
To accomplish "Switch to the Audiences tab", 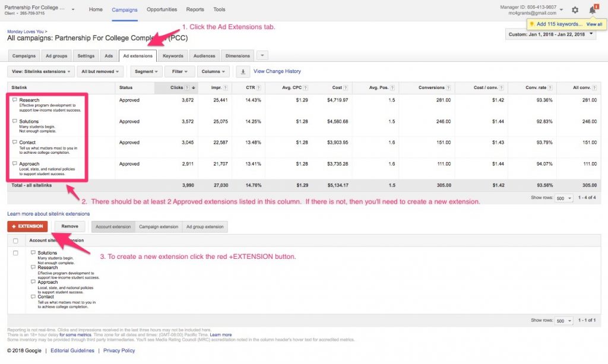I will pos(204,56).
